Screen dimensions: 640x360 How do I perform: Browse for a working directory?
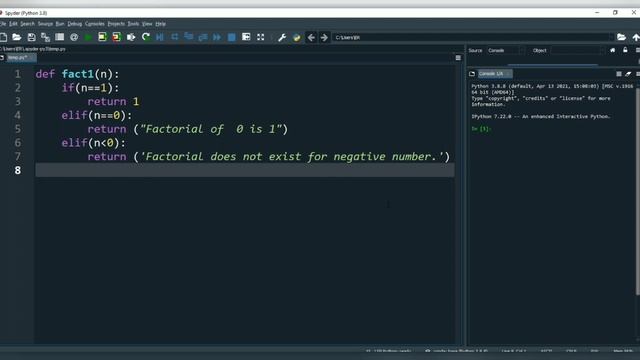[621, 38]
